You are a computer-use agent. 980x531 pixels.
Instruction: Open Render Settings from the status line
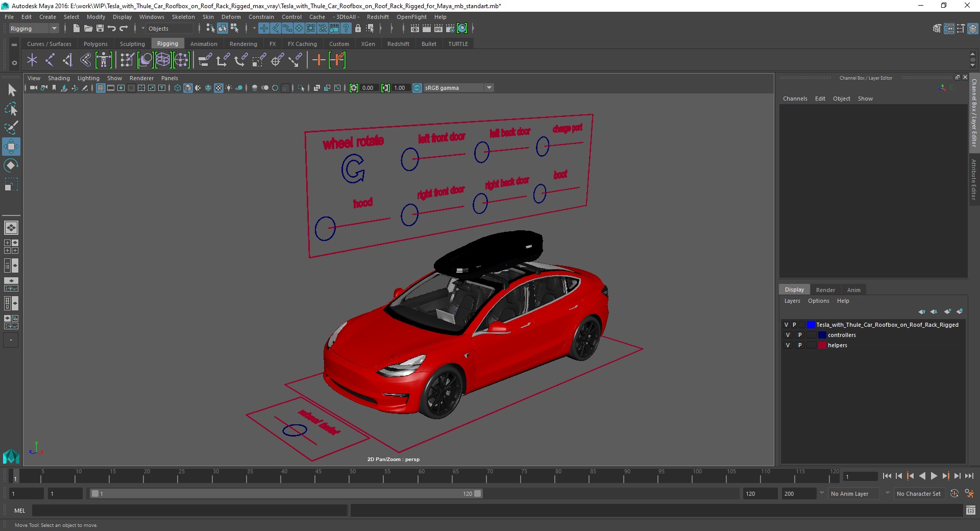(450, 29)
